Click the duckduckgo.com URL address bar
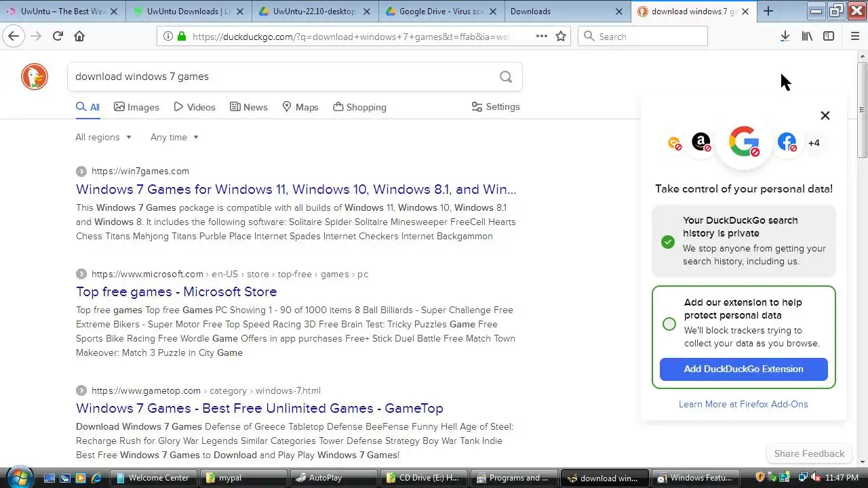This screenshot has height=488, width=868. tap(351, 37)
